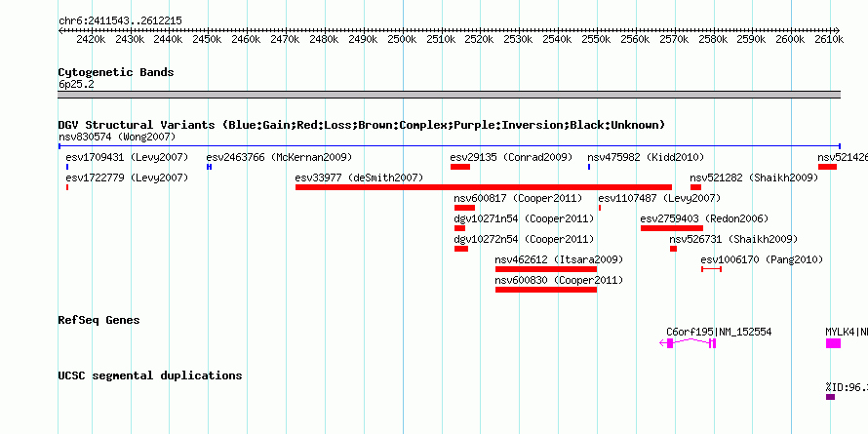Click the magenta MYLK4 gene block
868x434 pixels.
coord(833,343)
